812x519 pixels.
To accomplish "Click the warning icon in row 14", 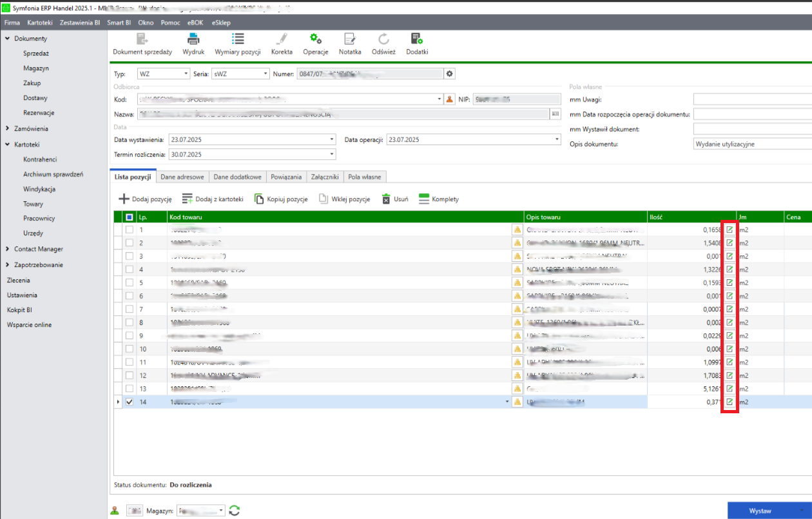I will pyautogui.click(x=517, y=402).
